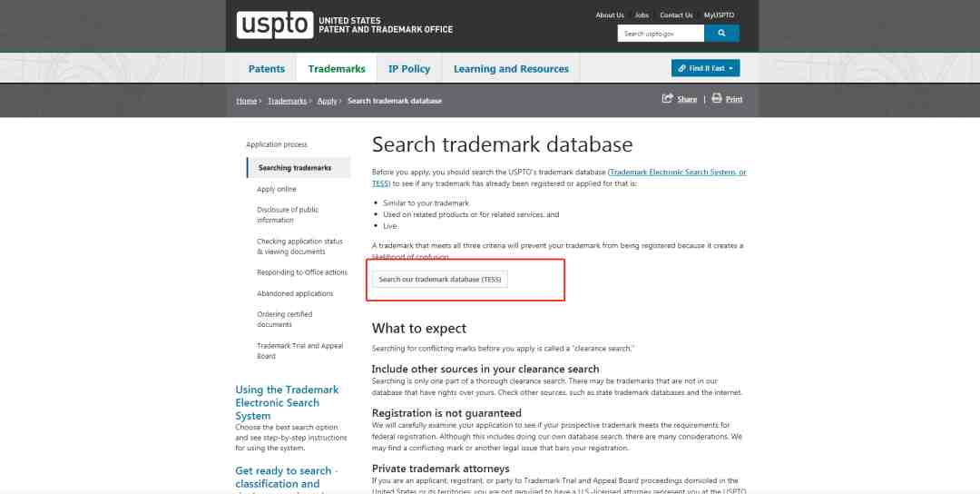
Task: Open Responding to Office actions item
Action: [302, 272]
